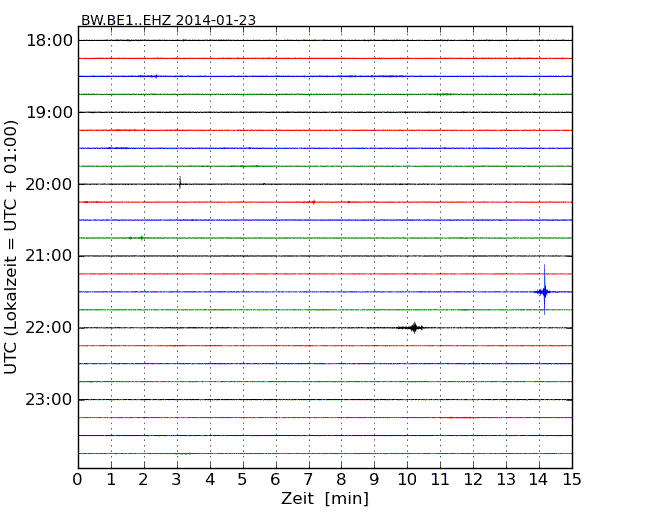Click the large blue spike near minute 14
Viewport: 650px width, 520px height.
tap(544, 290)
